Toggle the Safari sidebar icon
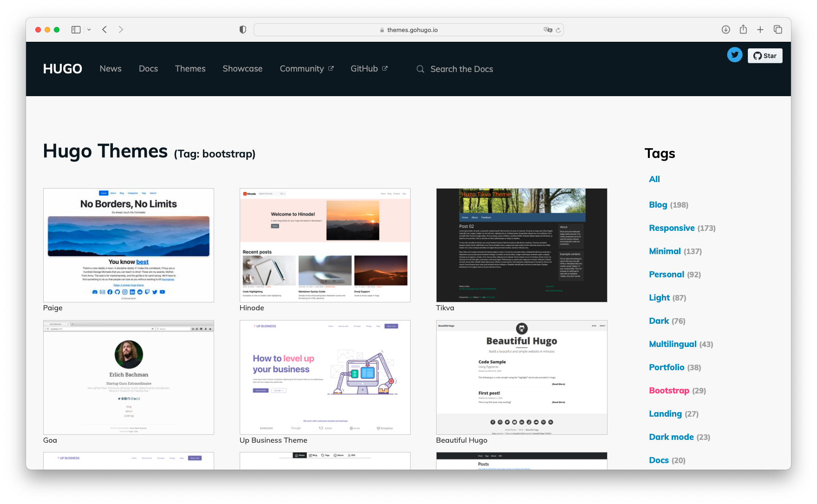The height and width of the screenshot is (504, 817). click(x=76, y=30)
